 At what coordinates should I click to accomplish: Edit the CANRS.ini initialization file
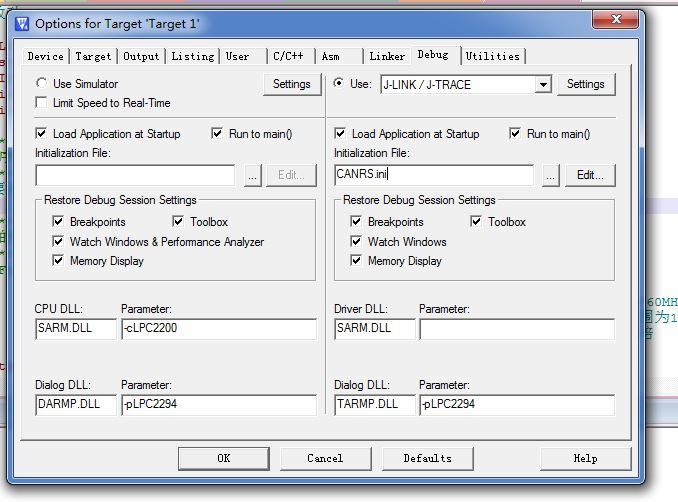590,176
